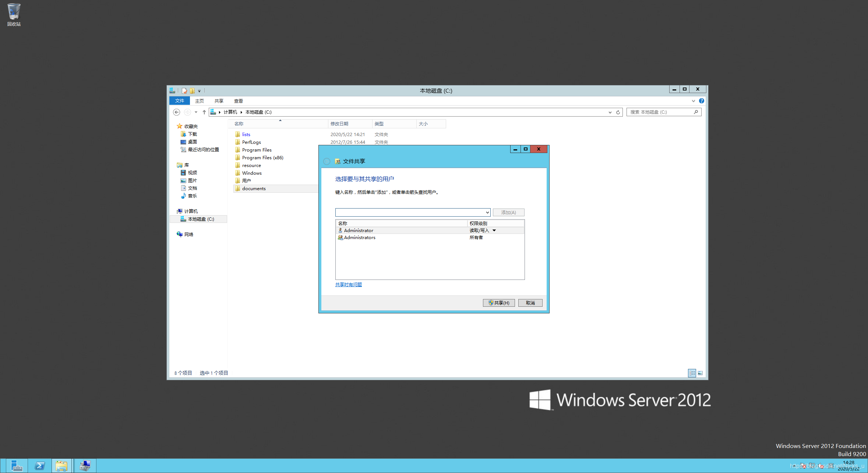Expand the address bar history dropdown

[x=610, y=112]
